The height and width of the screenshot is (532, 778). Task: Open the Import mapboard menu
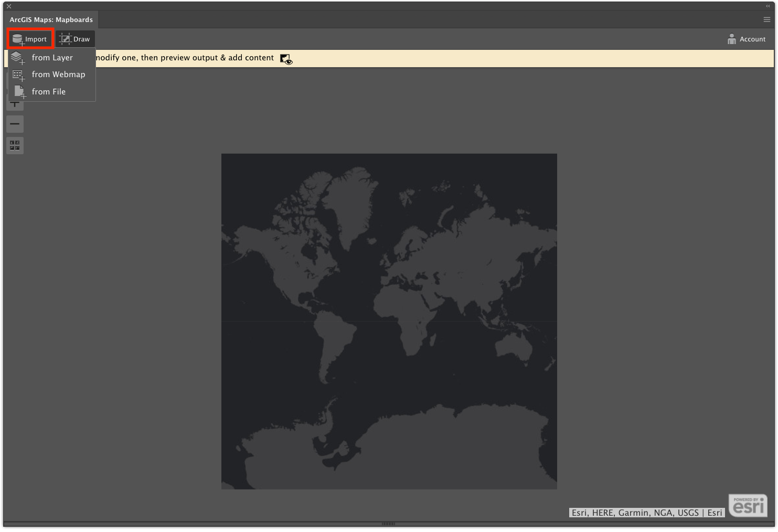(x=30, y=39)
